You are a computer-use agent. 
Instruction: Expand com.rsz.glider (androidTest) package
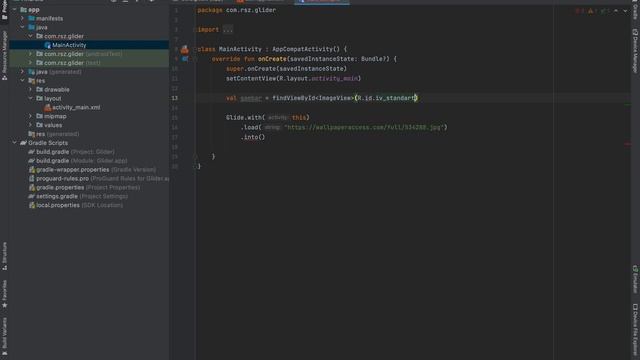click(x=31, y=54)
